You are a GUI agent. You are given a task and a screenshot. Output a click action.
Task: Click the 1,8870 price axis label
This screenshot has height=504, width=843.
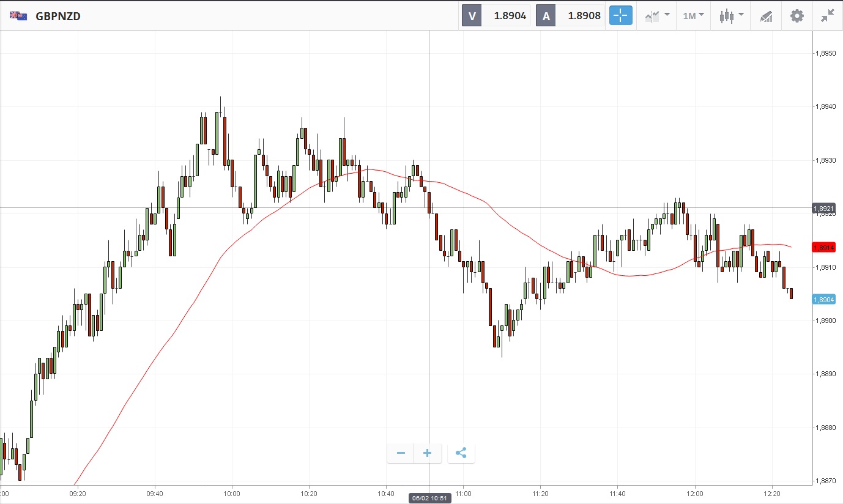tap(825, 481)
